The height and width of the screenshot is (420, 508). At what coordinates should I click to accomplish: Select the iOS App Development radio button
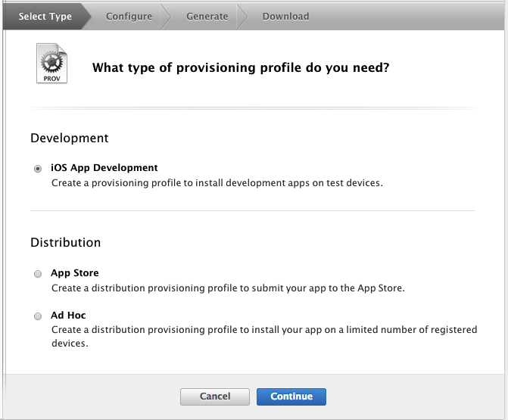pos(38,169)
